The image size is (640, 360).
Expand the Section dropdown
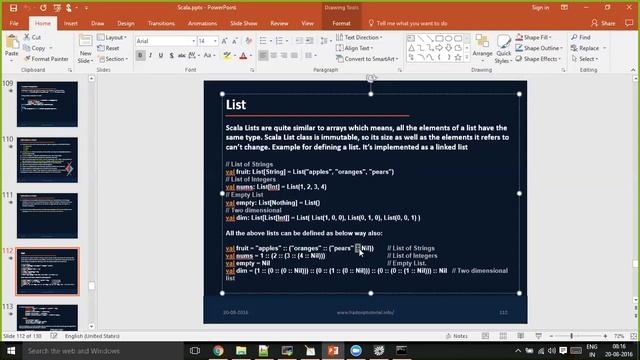pos(113,59)
